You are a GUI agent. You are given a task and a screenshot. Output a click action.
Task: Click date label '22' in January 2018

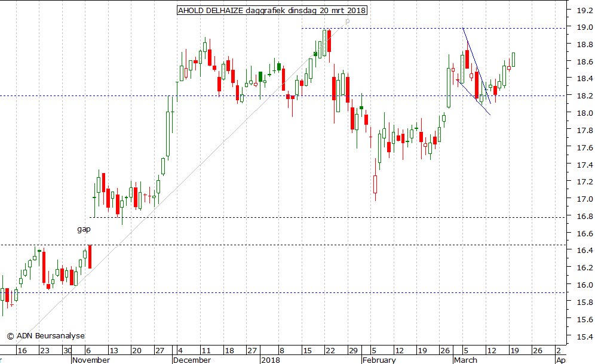330,351
